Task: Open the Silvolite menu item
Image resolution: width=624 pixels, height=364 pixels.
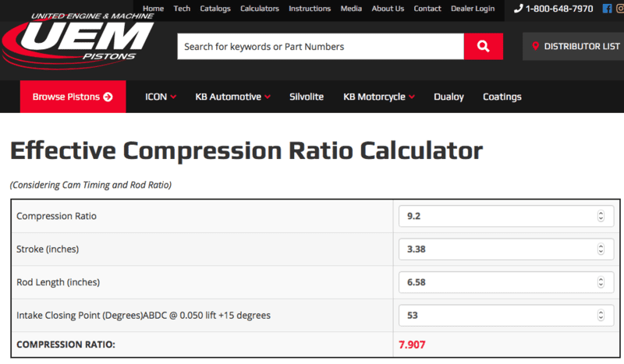Action: click(307, 97)
